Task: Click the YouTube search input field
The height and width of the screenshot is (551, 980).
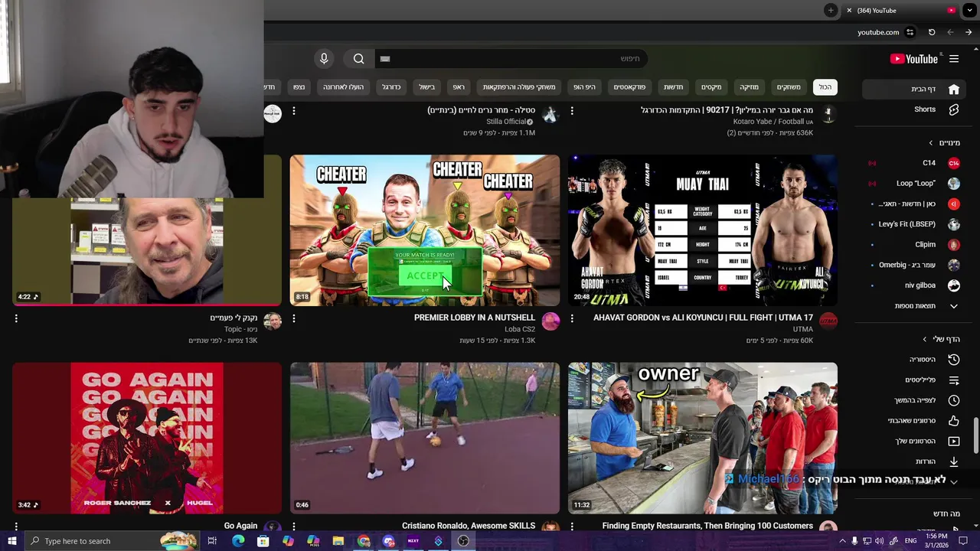Action: (511, 59)
